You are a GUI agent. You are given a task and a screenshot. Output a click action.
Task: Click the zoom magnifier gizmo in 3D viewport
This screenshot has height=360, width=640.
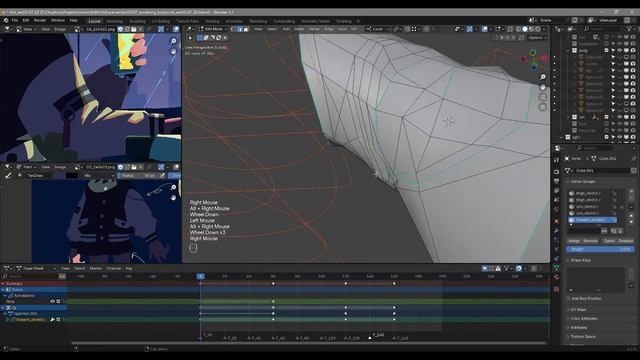[x=542, y=77]
